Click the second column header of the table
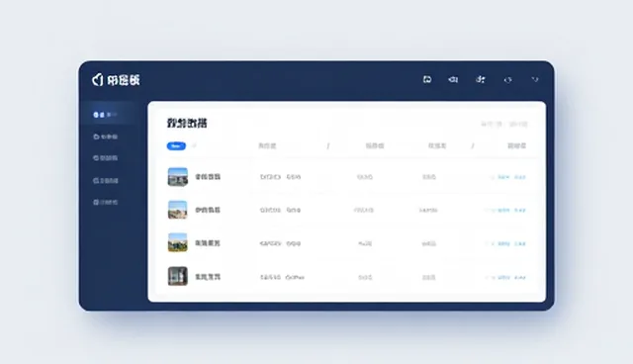Screen dimensions: 633x364 point(267,145)
